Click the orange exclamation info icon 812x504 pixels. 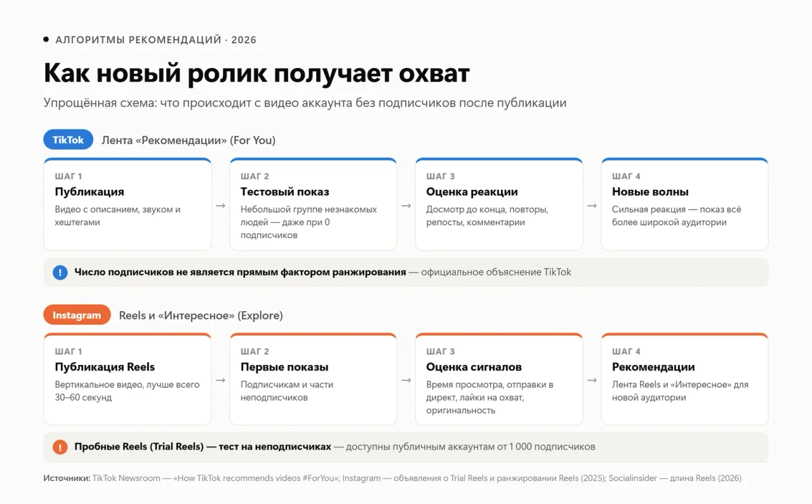[x=60, y=447]
